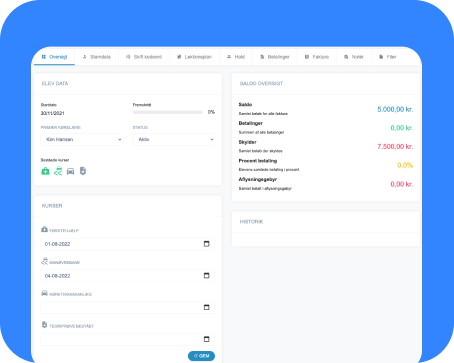Click the empty car course date field
Image resolution: width=454 pixels, height=363 pixels.
(127, 307)
